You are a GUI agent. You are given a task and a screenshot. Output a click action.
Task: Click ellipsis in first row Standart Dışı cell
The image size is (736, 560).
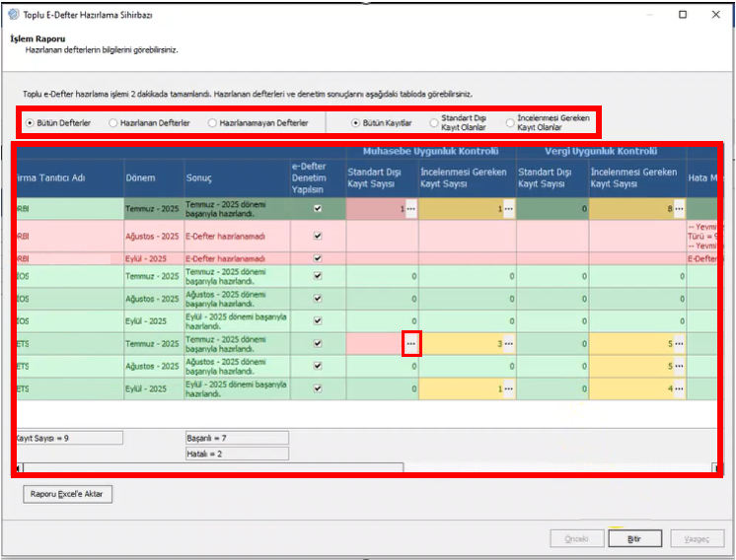[x=411, y=209]
